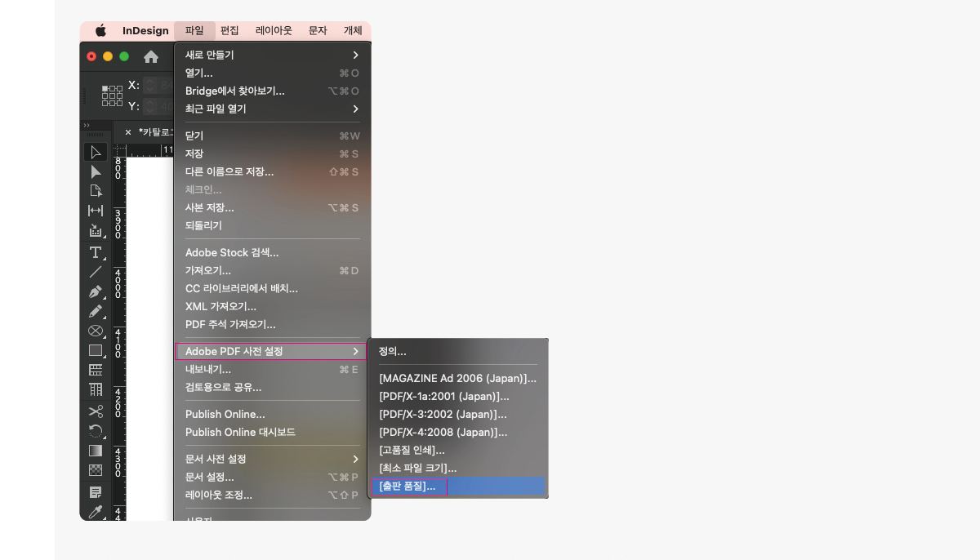Activate the Gap tool

point(96,211)
